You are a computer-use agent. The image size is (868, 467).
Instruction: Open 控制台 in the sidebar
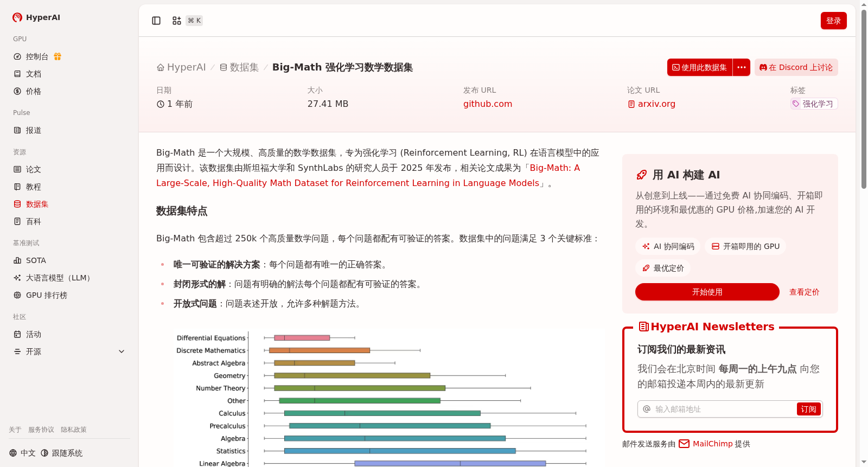coord(37,56)
